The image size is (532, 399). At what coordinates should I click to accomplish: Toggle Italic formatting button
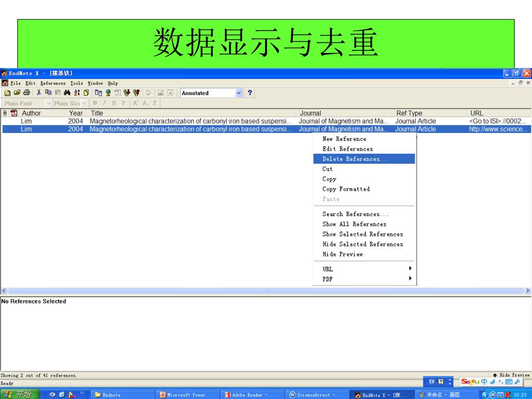point(104,103)
